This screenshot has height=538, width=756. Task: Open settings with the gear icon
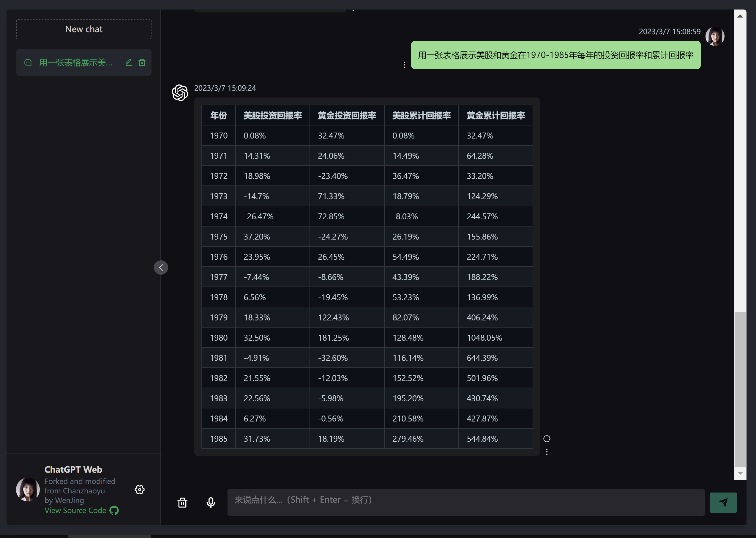click(x=139, y=489)
